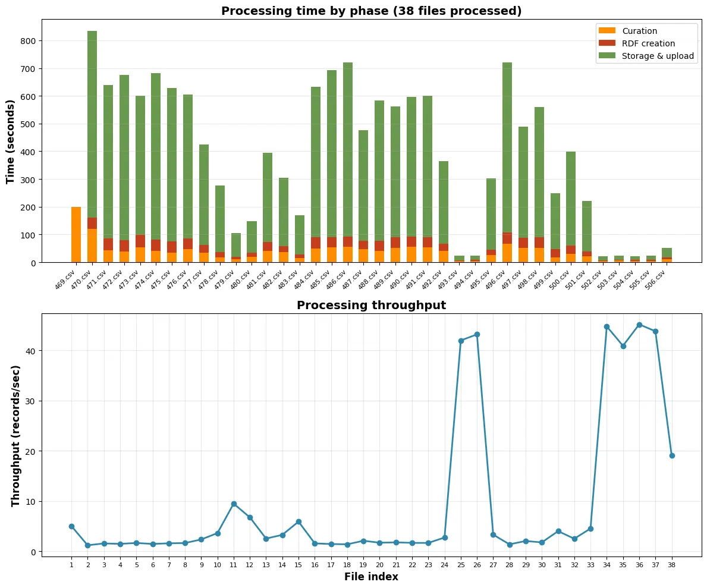Image resolution: width=707 pixels, height=588 pixels.
Task: Click the data point at file index 38
Action: [672, 455]
